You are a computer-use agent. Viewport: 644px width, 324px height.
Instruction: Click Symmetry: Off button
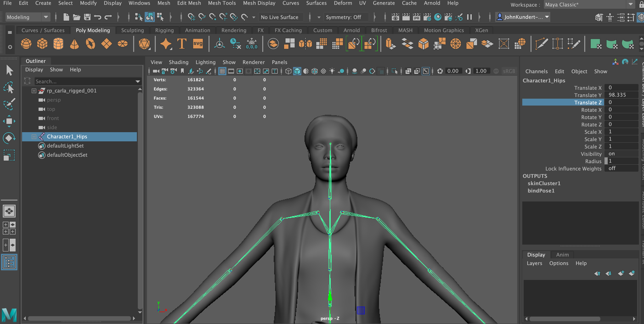pyautogui.click(x=344, y=17)
